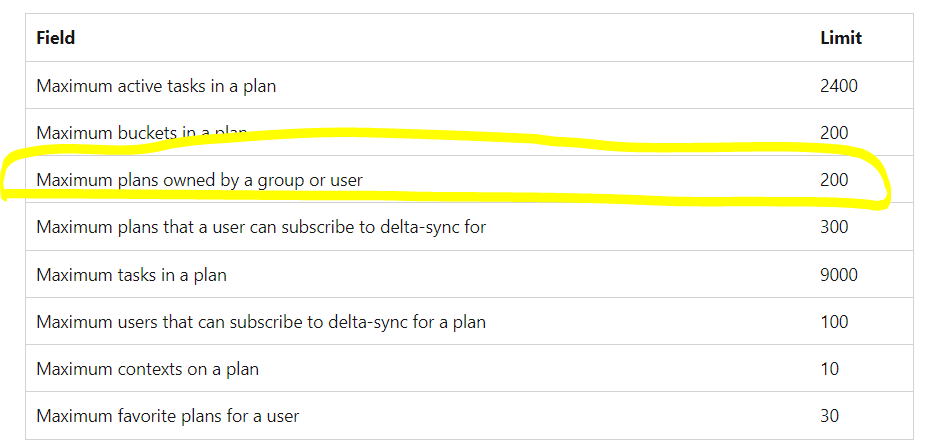The image size is (947, 447).
Task: Click the 200 limit inside the yellow highlight
Action: point(834,180)
